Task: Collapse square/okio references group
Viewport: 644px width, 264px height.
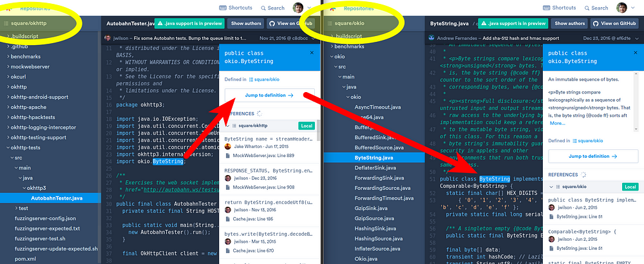Action: click(551, 187)
